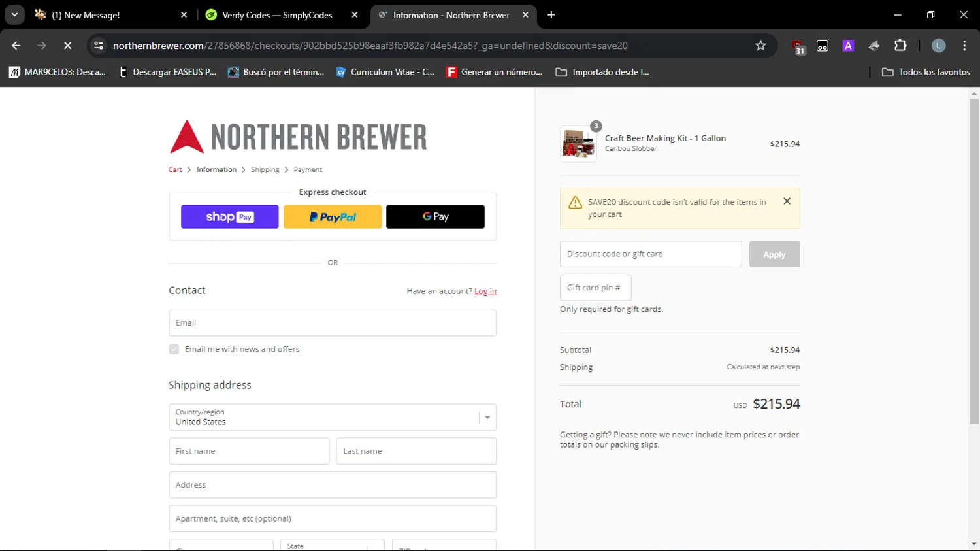The height and width of the screenshot is (551, 980).
Task: Click the warning triangle icon
Action: click(x=575, y=203)
